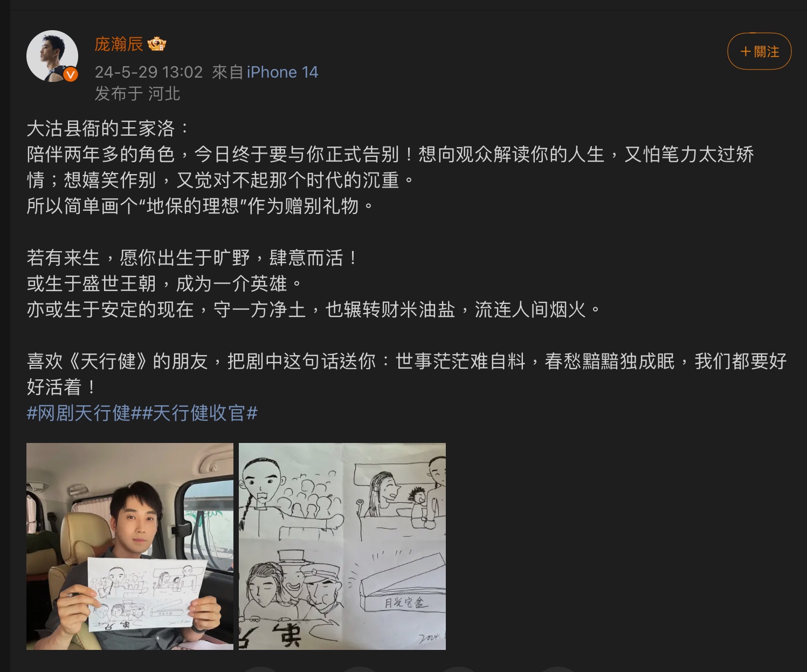Click the 24-5-29 13:02 post timestamp
Screen dimensions: 807x672
[149, 72]
